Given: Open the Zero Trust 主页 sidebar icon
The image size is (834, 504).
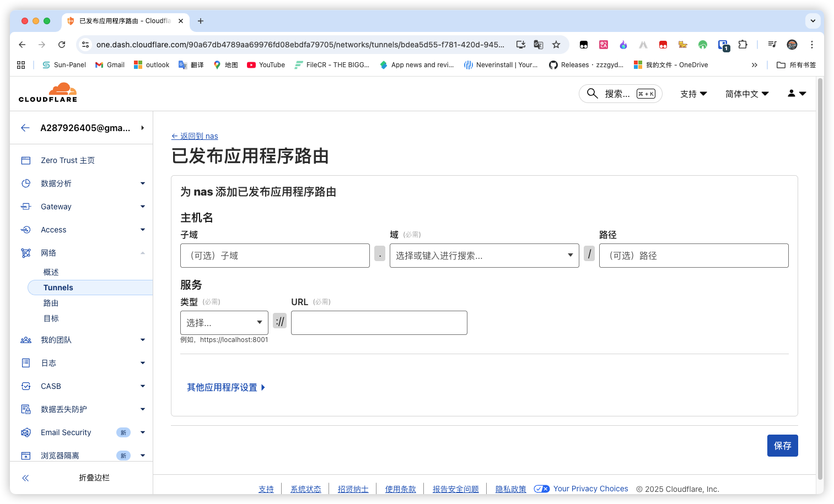Looking at the screenshot, I should [26, 160].
